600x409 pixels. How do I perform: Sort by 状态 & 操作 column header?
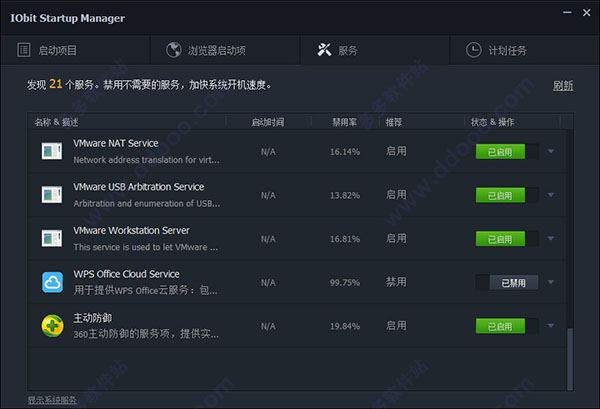pyautogui.click(x=492, y=122)
